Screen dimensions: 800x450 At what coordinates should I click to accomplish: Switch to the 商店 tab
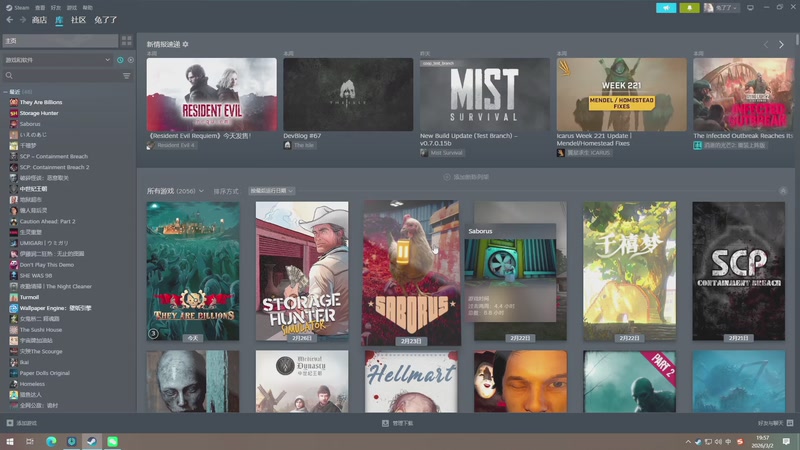(39, 20)
